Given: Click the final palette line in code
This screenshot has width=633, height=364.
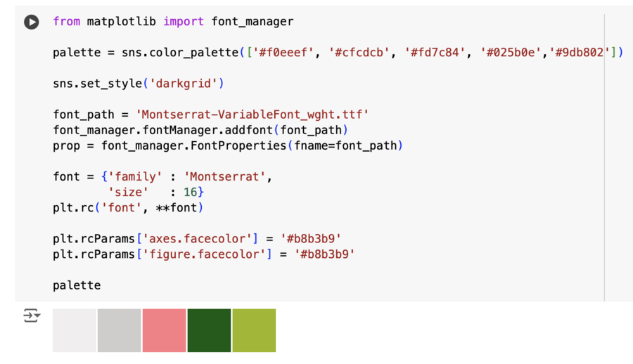Looking at the screenshot, I should pos(77,285).
